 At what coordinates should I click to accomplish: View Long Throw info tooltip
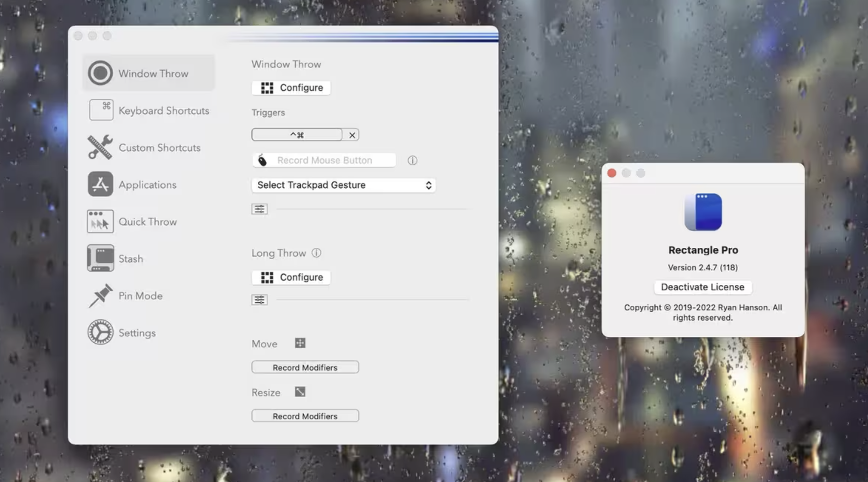click(316, 253)
